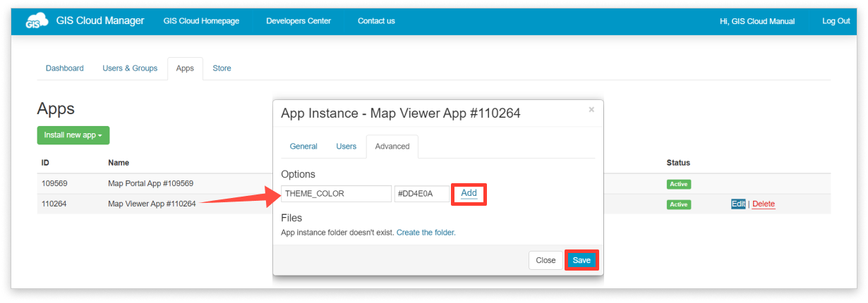Image resolution: width=868 pixels, height=303 pixels.
Task: Click the ID column header
Action: pos(45,163)
